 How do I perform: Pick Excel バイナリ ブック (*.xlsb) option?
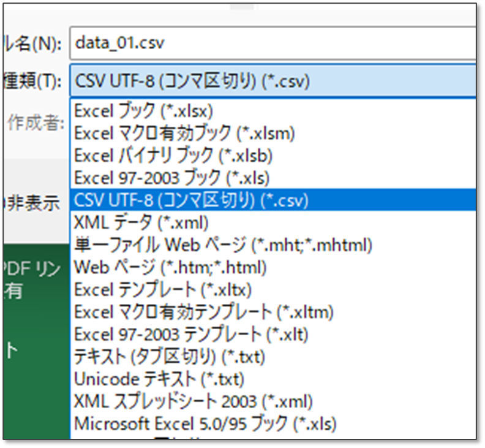tap(173, 155)
